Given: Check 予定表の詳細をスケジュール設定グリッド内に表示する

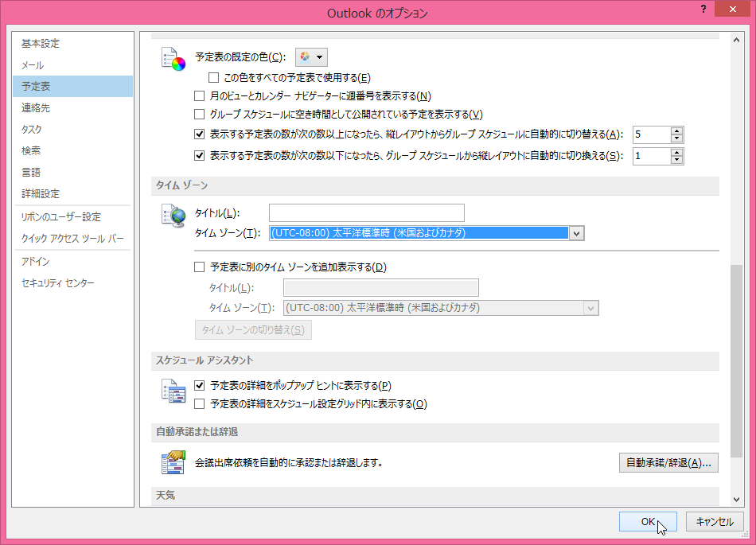Looking at the screenshot, I should [x=199, y=404].
